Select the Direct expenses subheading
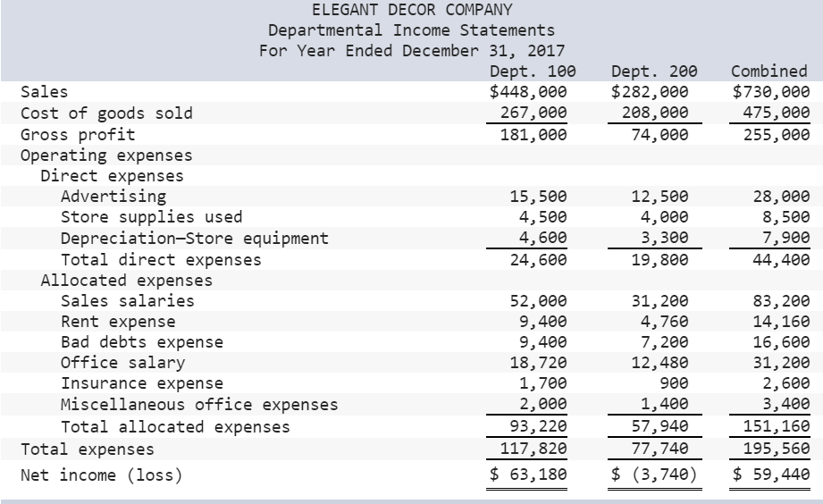 113,176
